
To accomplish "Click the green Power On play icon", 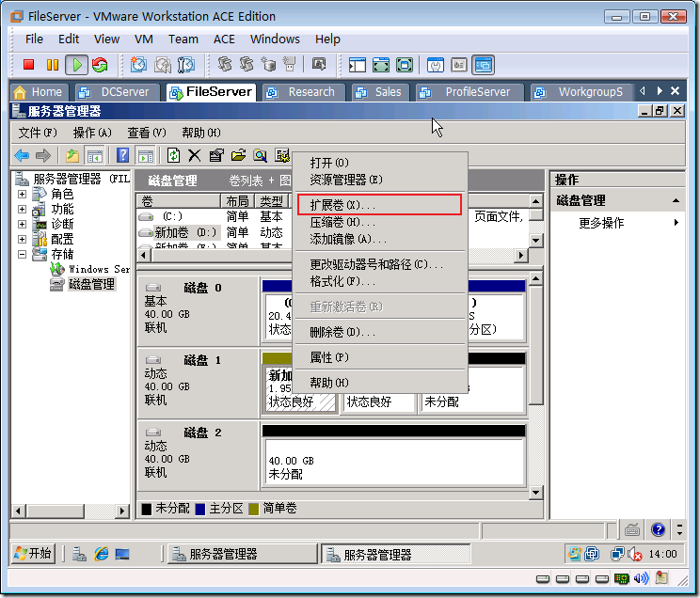I will 77,65.
